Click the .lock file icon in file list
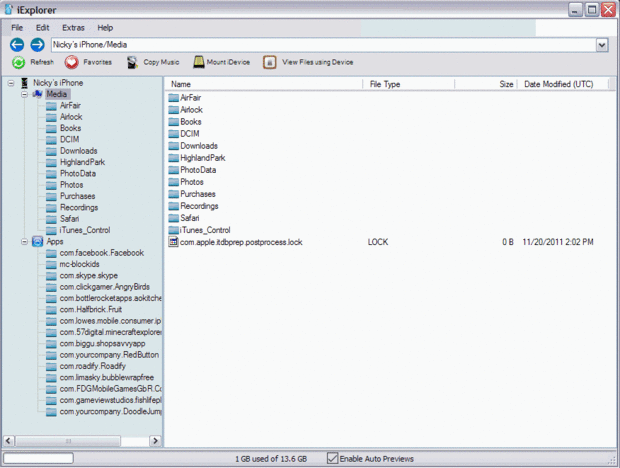This screenshot has width=620, height=468. pyautogui.click(x=173, y=242)
